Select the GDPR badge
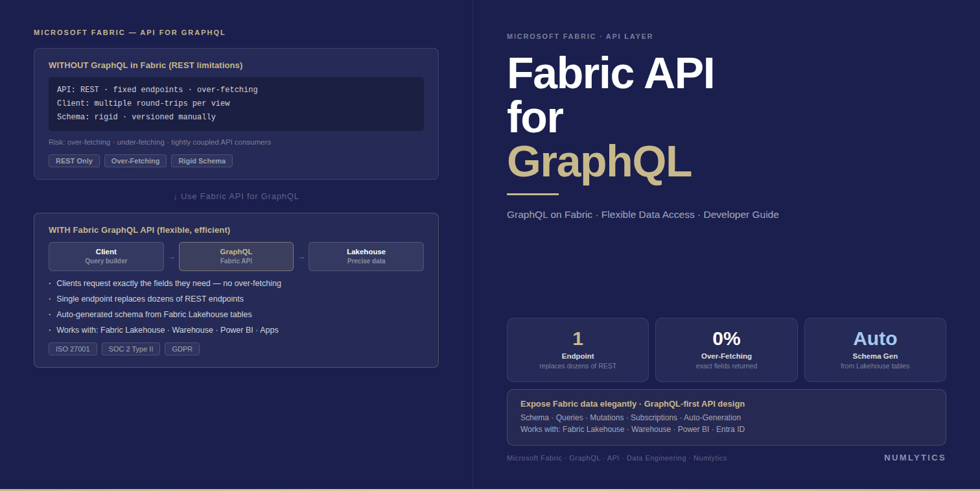The image size is (980, 491). coord(182,349)
